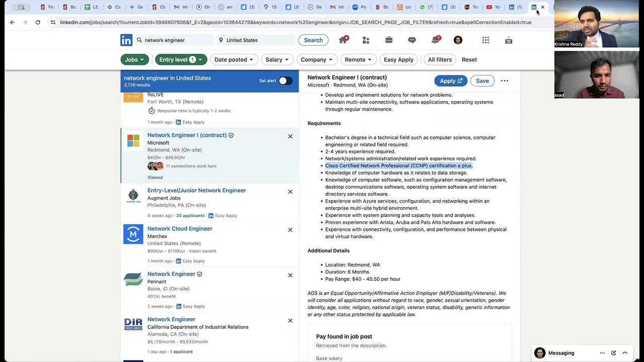Image resolution: width=644 pixels, height=362 pixels.
Task: Switch to the 'Tra' browser tab
Action: 471,7
